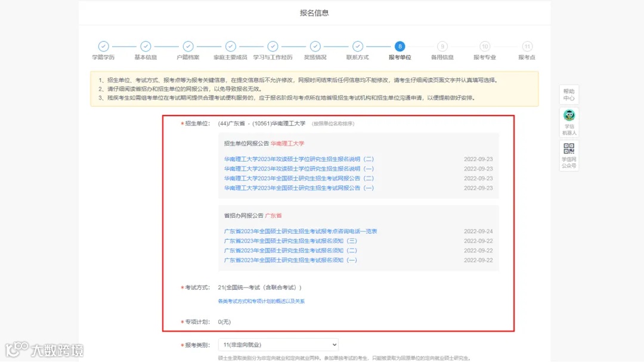
Task: Click the completed step circle for 奖惩情况
Action: coord(315,47)
